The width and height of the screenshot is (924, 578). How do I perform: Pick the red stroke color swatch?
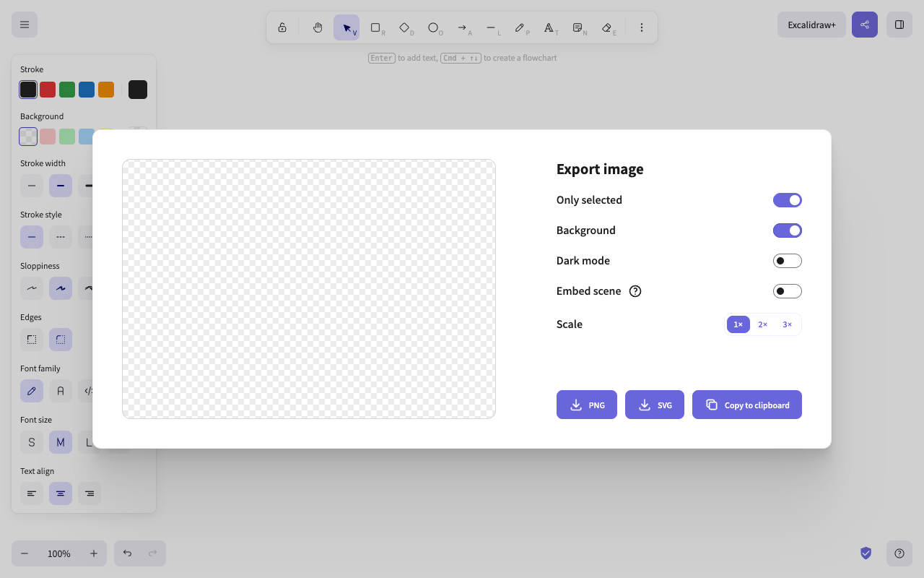(48, 90)
